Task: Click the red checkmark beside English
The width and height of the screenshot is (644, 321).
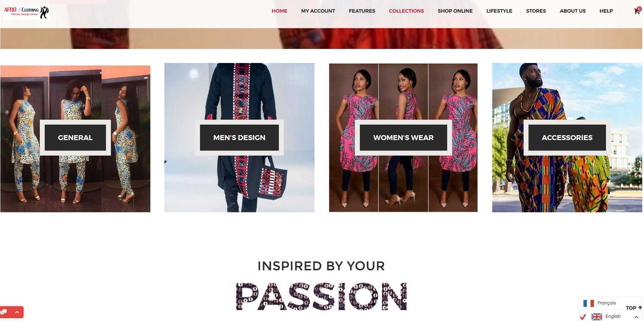Action: pyautogui.click(x=583, y=316)
